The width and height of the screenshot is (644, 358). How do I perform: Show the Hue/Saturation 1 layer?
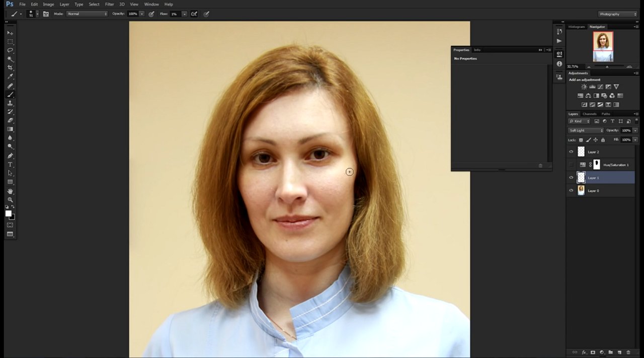pyautogui.click(x=571, y=165)
